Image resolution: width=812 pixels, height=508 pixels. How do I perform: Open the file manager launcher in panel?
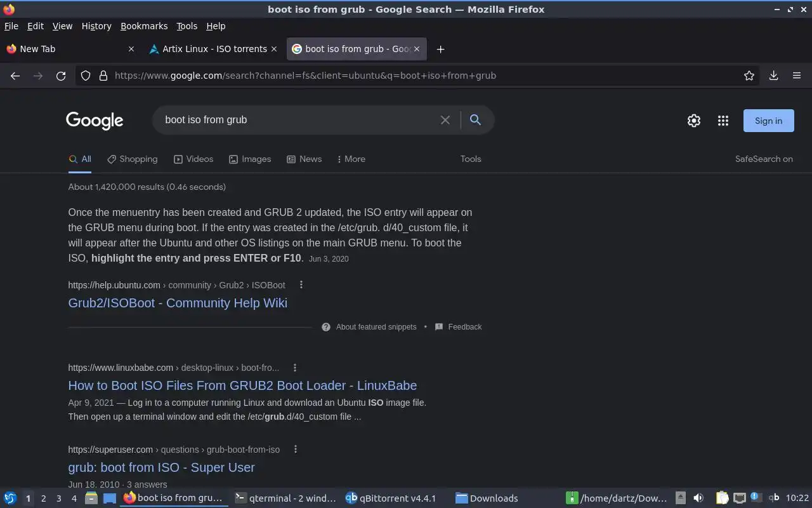(91, 498)
